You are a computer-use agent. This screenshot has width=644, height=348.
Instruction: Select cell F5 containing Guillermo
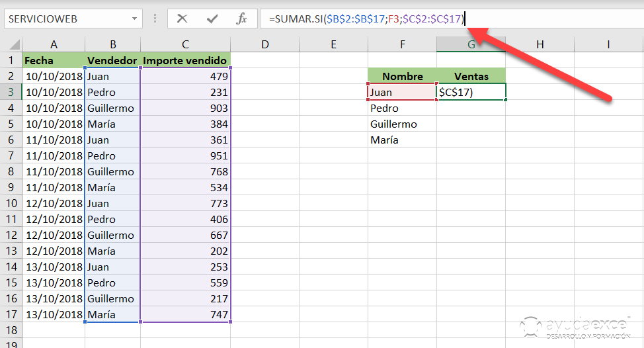(403, 124)
